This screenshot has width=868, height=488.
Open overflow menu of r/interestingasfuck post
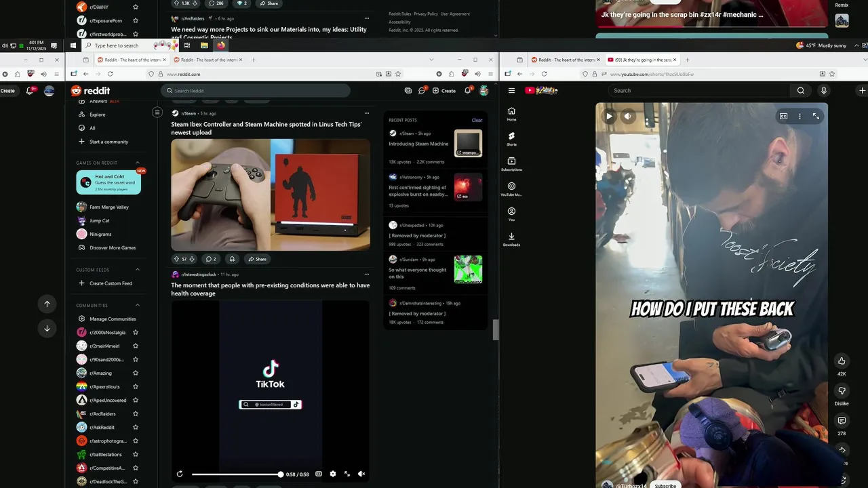(x=367, y=274)
